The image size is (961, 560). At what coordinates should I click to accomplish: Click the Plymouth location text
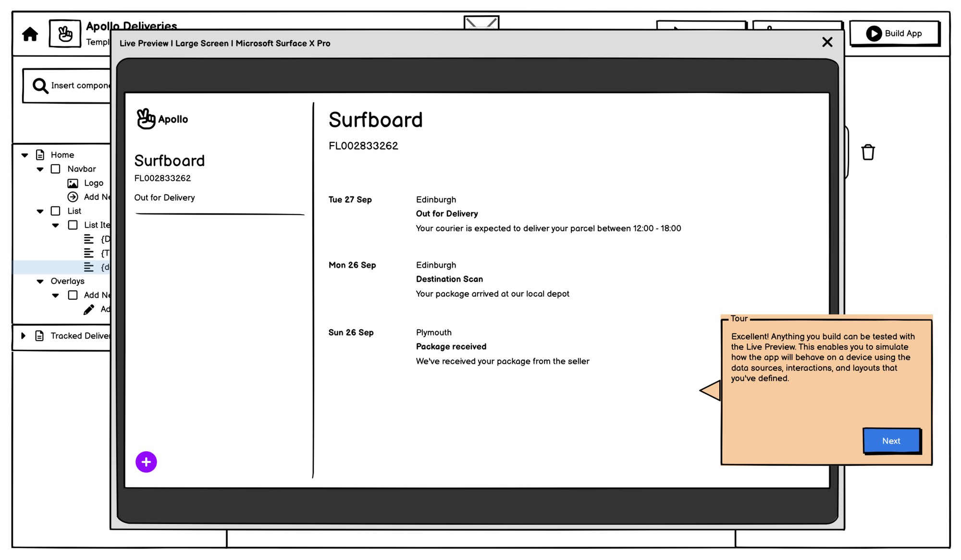[x=433, y=332]
